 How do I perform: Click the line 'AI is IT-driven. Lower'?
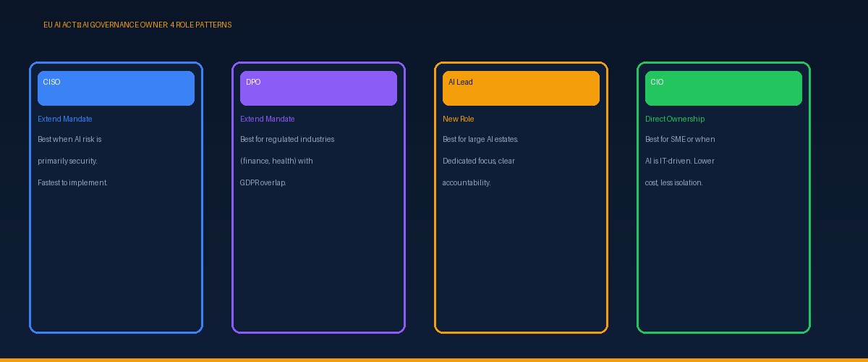click(x=680, y=161)
